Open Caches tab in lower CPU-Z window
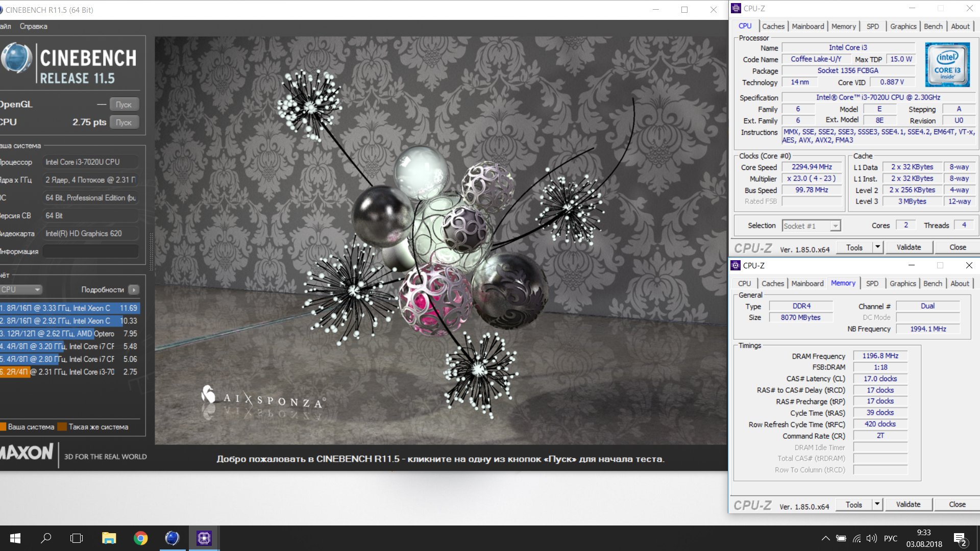This screenshot has height=551, width=980. tap(772, 284)
